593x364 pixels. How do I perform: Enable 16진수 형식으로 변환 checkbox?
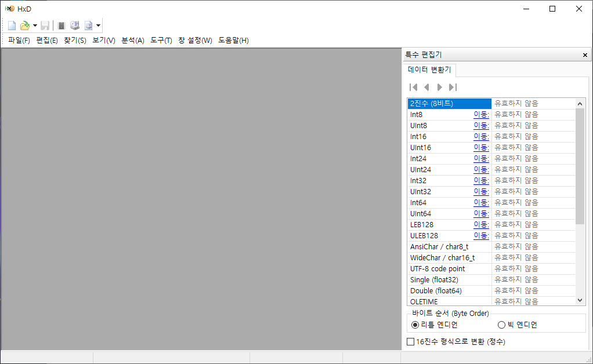click(411, 342)
